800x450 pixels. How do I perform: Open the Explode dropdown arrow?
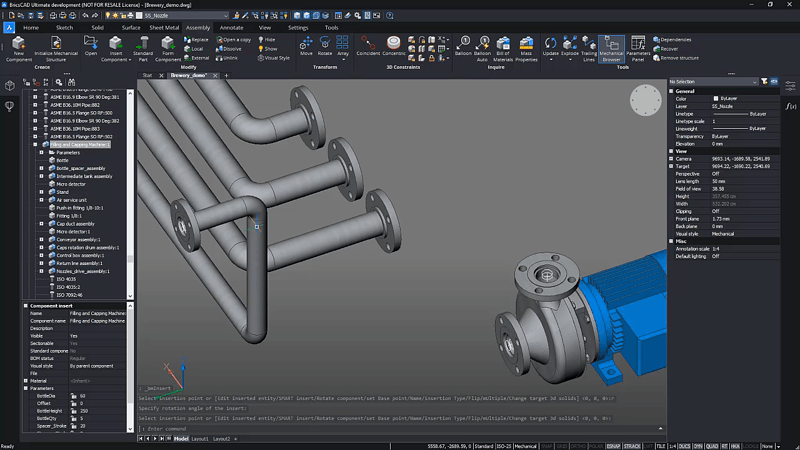pyautogui.click(x=570, y=60)
